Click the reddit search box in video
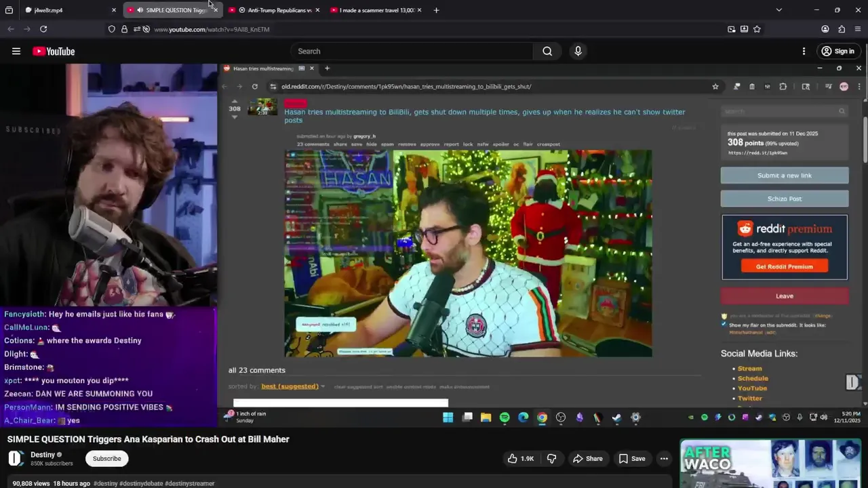 pos(785,111)
